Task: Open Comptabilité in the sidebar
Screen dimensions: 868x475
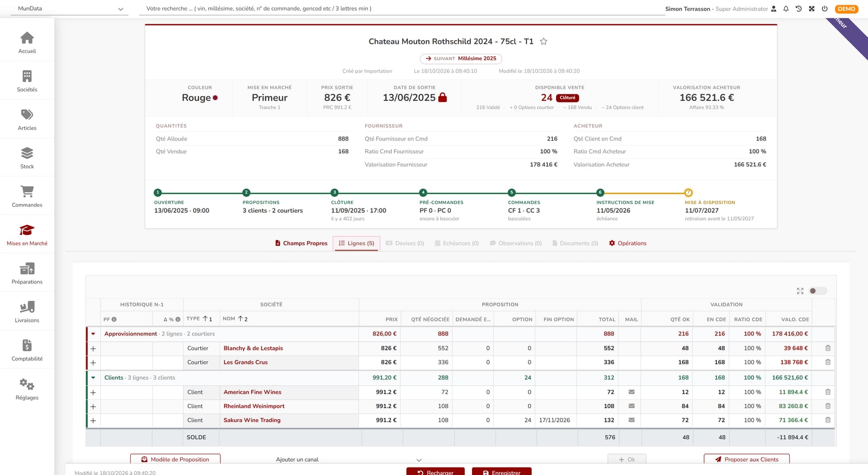Action: point(27,350)
